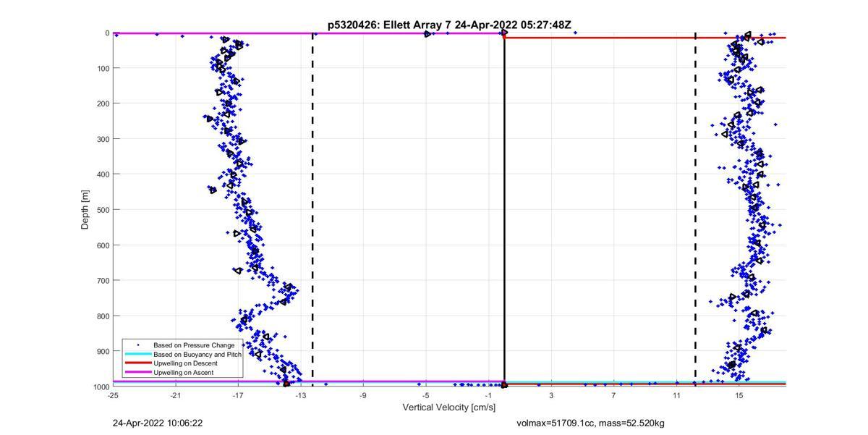Click y-axis tick label '500'
This screenshot has height=435, width=868.
tap(102, 211)
